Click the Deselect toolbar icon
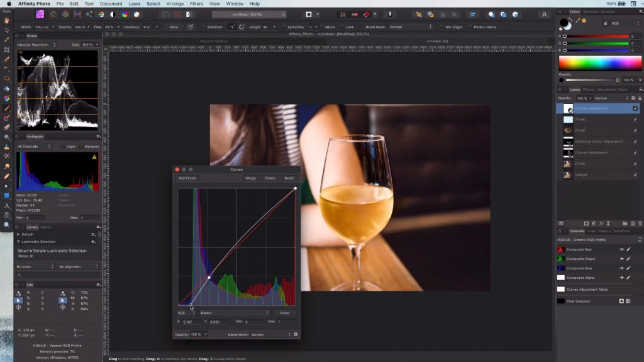 point(177,14)
